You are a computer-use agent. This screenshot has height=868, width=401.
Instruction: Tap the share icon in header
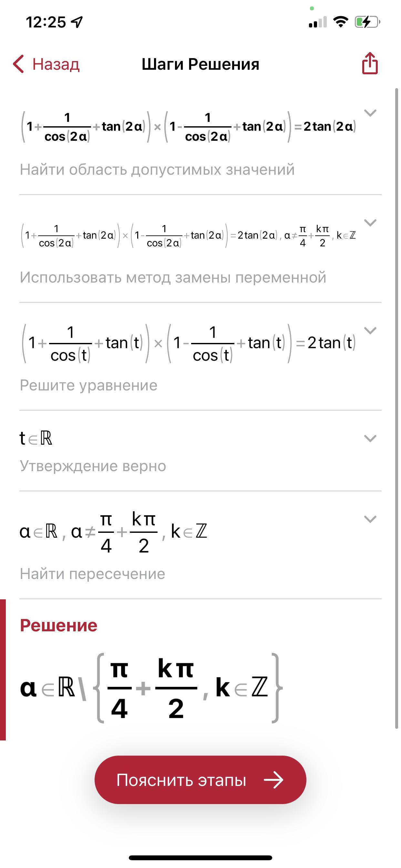370,63
